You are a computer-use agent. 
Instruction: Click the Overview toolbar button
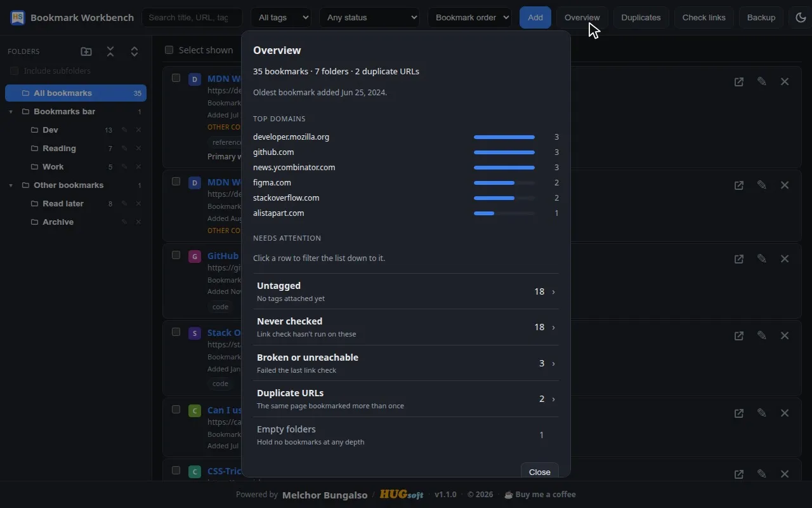pyautogui.click(x=582, y=17)
